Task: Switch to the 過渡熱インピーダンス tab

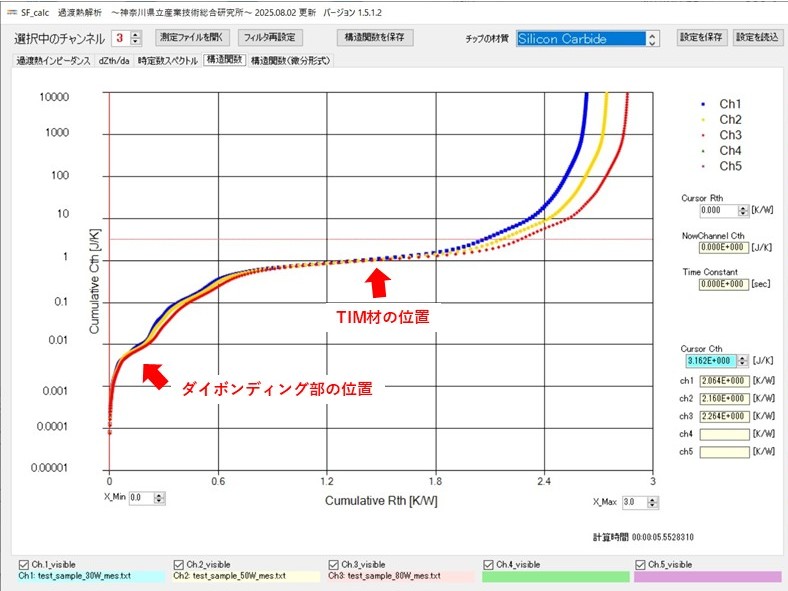Action: click(53, 61)
